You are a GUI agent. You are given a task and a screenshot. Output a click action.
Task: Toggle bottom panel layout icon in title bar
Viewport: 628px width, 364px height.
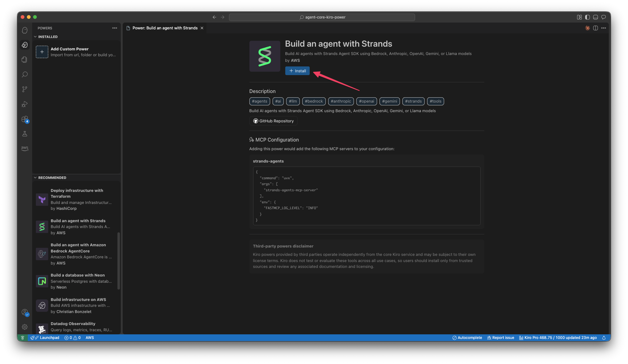click(596, 17)
